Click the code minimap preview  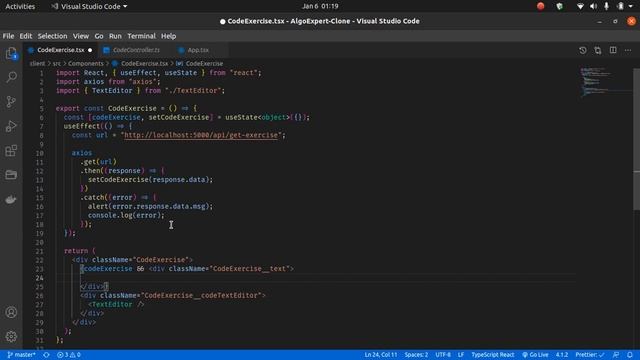point(605,82)
